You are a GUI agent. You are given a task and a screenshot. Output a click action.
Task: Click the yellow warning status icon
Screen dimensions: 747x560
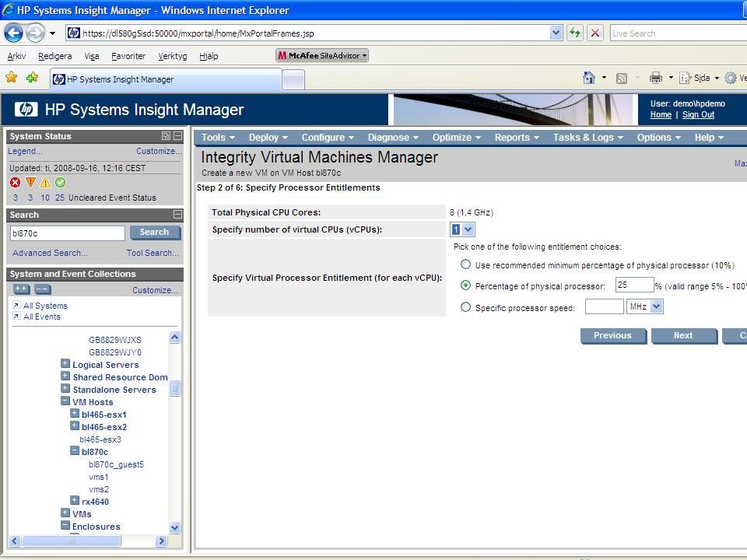coord(45,182)
